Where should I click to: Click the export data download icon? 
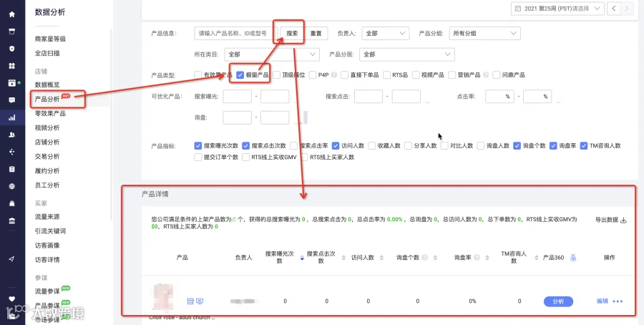pyautogui.click(x=623, y=220)
